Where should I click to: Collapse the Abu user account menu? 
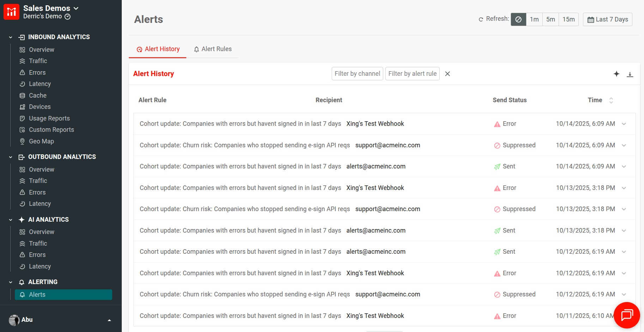pos(109,320)
